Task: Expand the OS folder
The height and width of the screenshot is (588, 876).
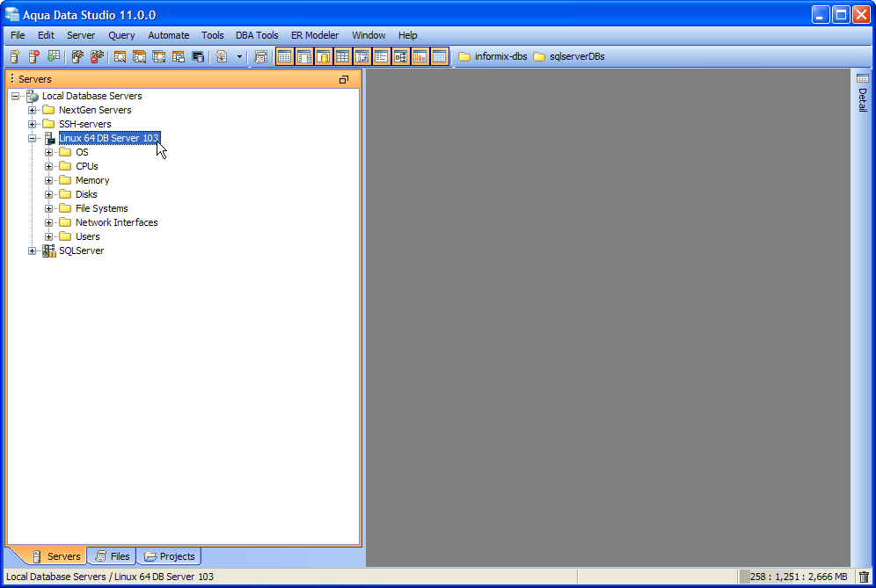Action: tap(48, 152)
